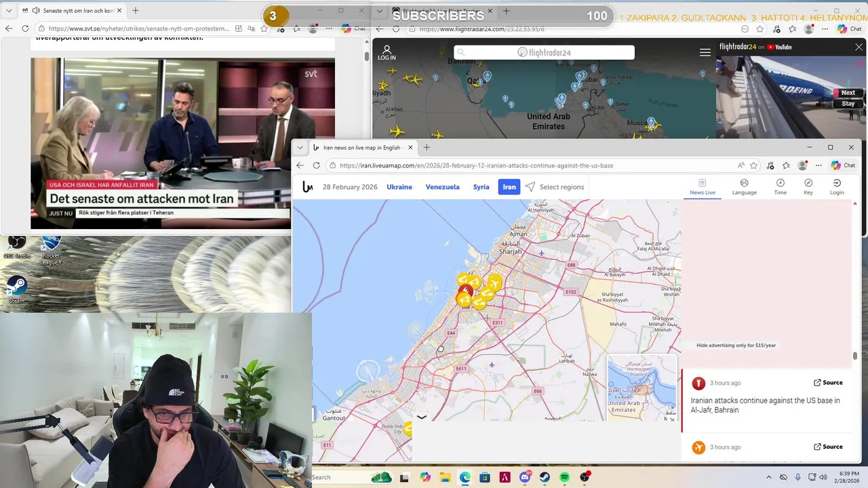This screenshot has height=488, width=868.
Task: Open the tab list dropdown in SVT window
Action: click(8, 11)
